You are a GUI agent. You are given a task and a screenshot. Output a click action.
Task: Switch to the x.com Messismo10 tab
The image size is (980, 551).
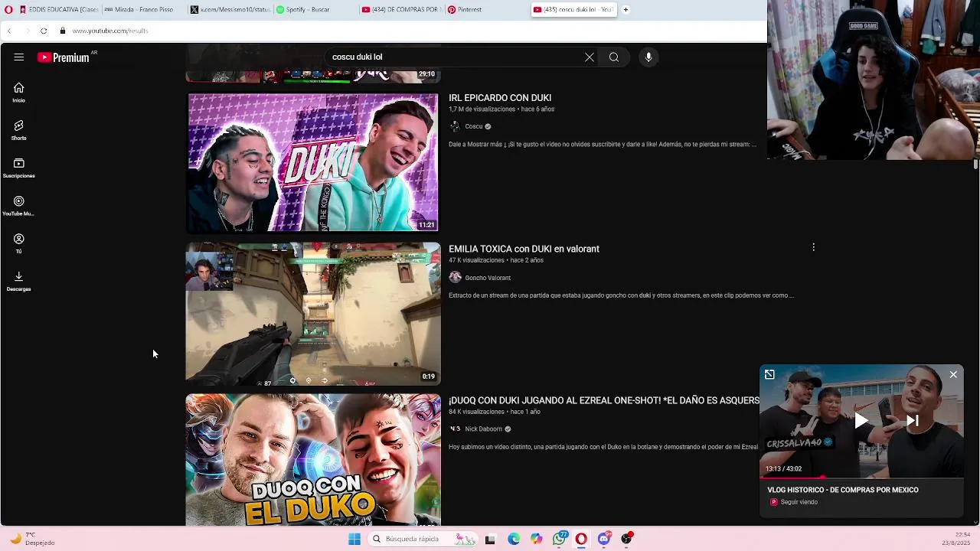click(230, 10)
